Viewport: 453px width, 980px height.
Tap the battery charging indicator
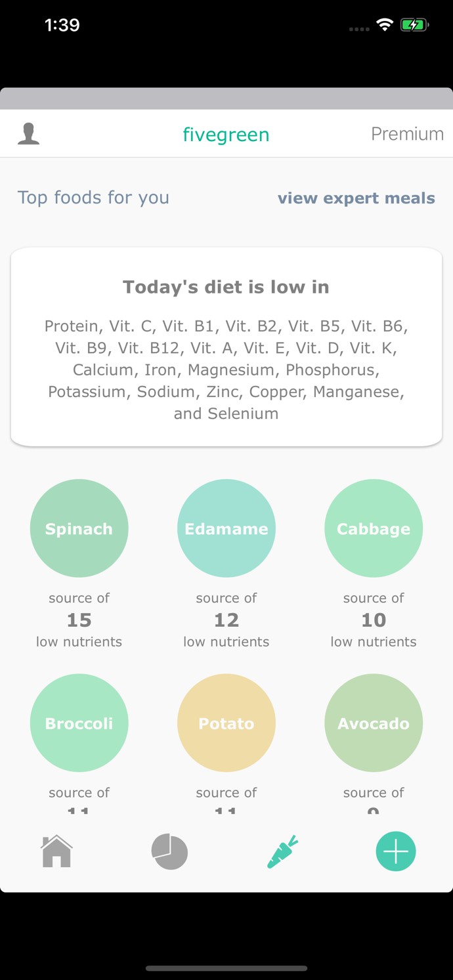click(414, 25)
